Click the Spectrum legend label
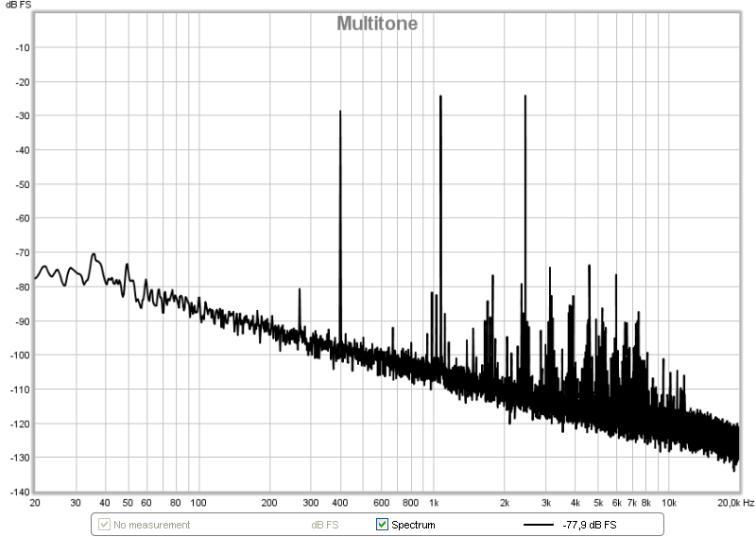This screenshot has width=756, height=537. coord(413,525)
